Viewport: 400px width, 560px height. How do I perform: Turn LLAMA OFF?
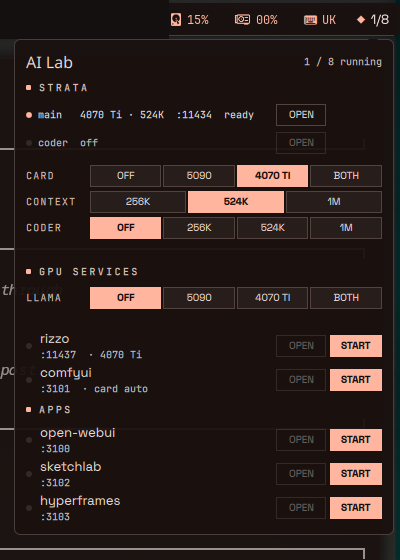click(125, 298)
